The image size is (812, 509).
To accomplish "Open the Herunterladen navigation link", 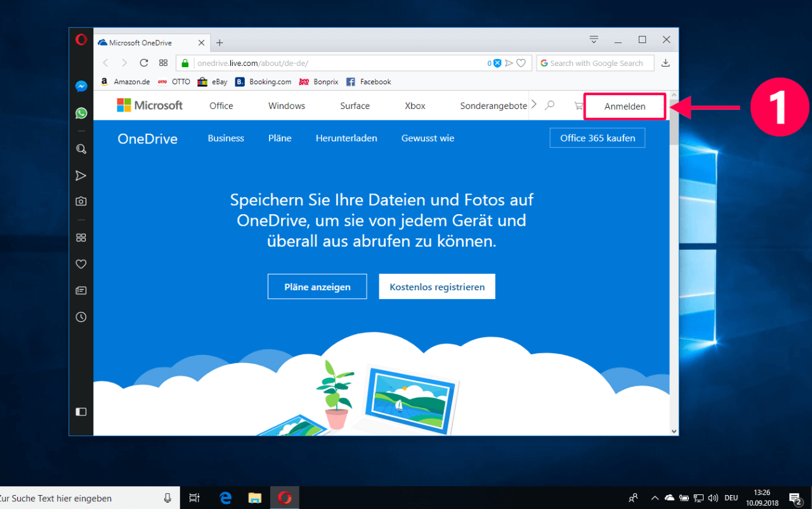I will click(346, 138).
